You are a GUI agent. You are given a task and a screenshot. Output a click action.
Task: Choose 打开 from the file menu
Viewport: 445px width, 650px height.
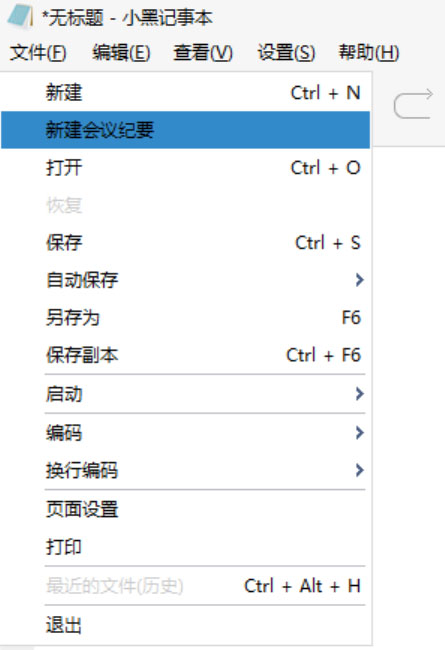(x=185, y=167)
